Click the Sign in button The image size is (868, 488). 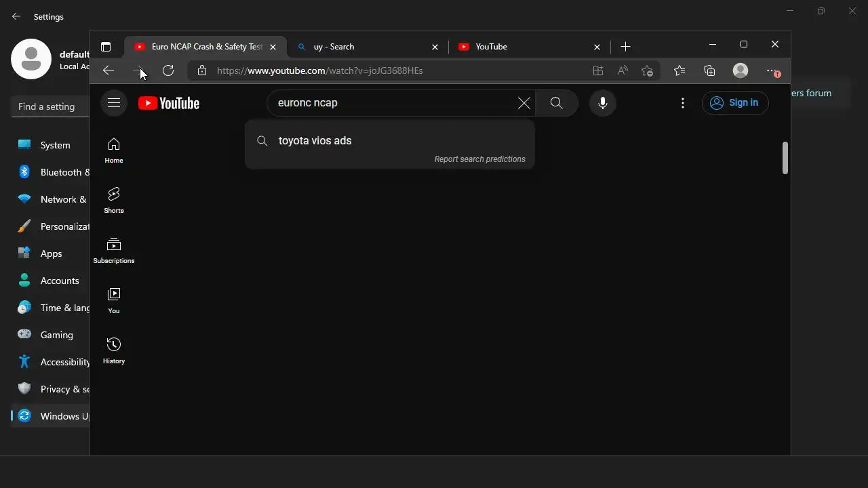(735, 103)
